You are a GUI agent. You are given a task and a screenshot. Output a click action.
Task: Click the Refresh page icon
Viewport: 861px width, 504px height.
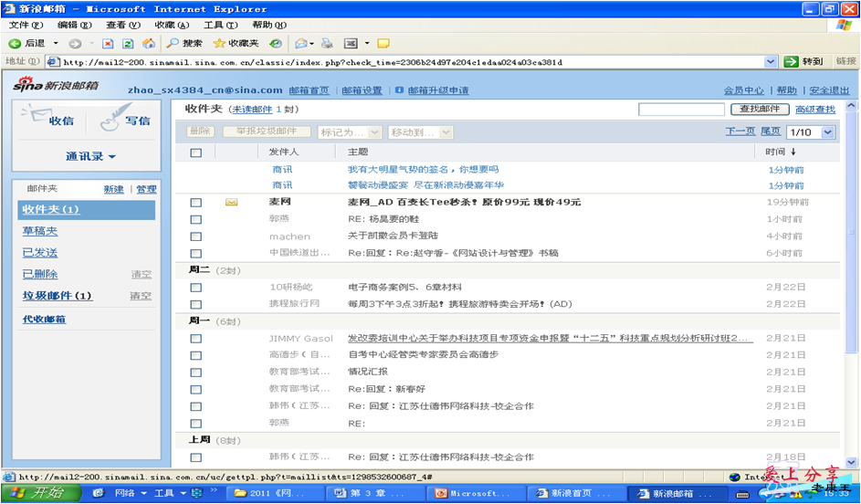(x=128, y=44)
